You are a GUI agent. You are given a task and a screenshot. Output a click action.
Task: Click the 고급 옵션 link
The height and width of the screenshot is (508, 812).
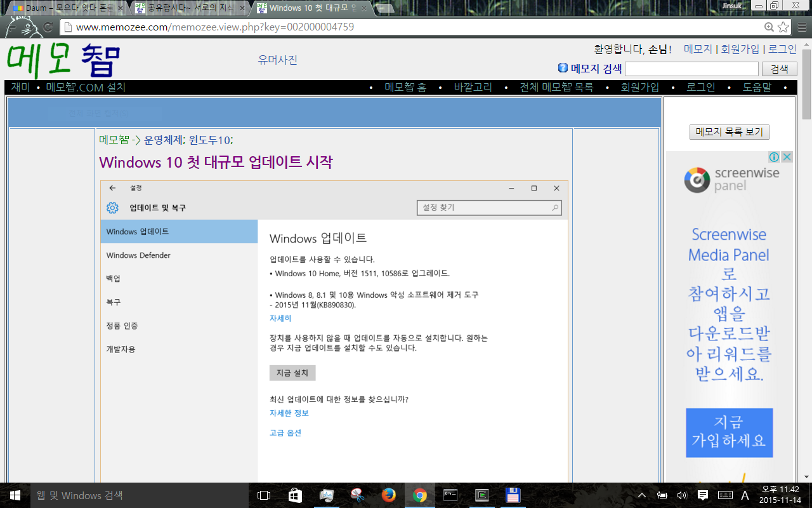pos(285,432)
